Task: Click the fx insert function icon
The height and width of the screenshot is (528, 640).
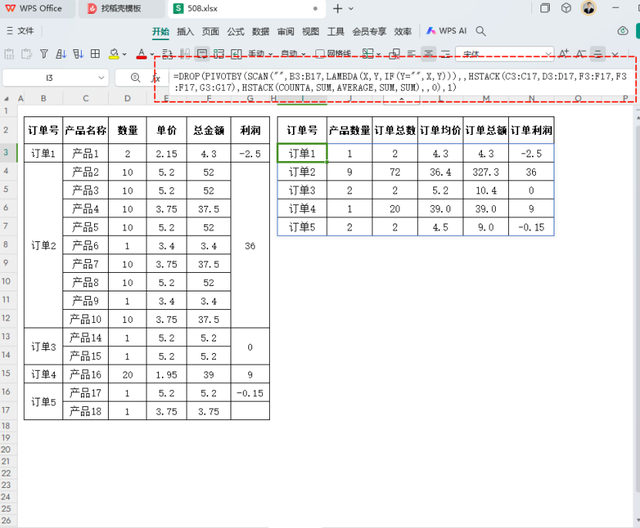Action: click(x=156, y=78)
